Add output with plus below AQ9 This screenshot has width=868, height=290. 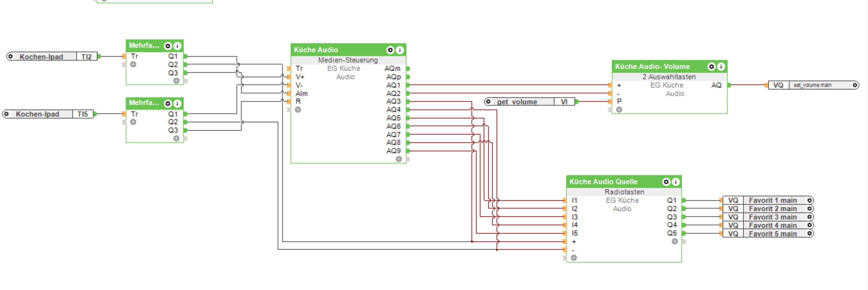(399, 159)
